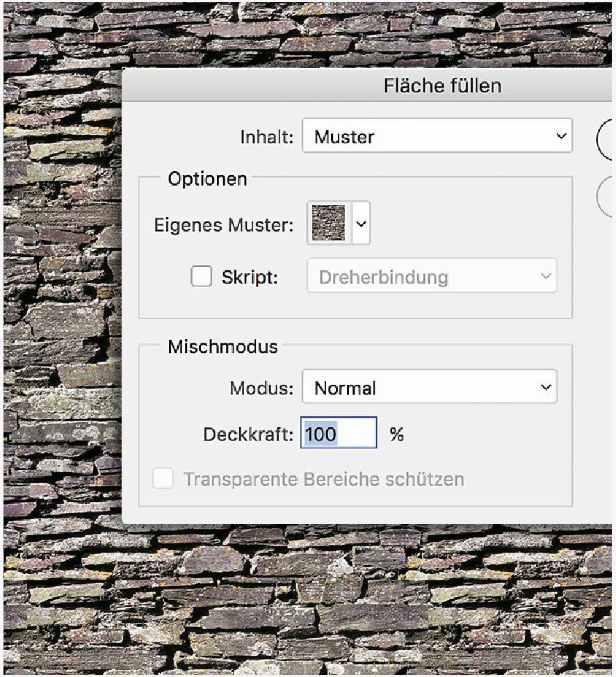616x677 pixels.
Task: Click the stone pattern thumbnail preview
Action: point(328,224)
